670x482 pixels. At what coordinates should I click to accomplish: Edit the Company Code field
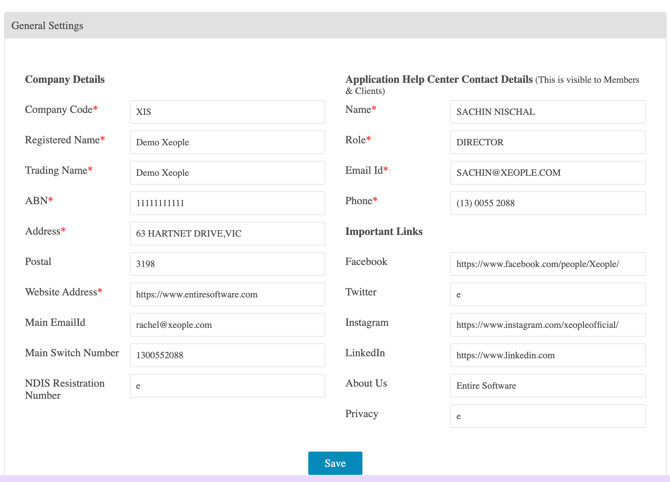coord(227,112)
